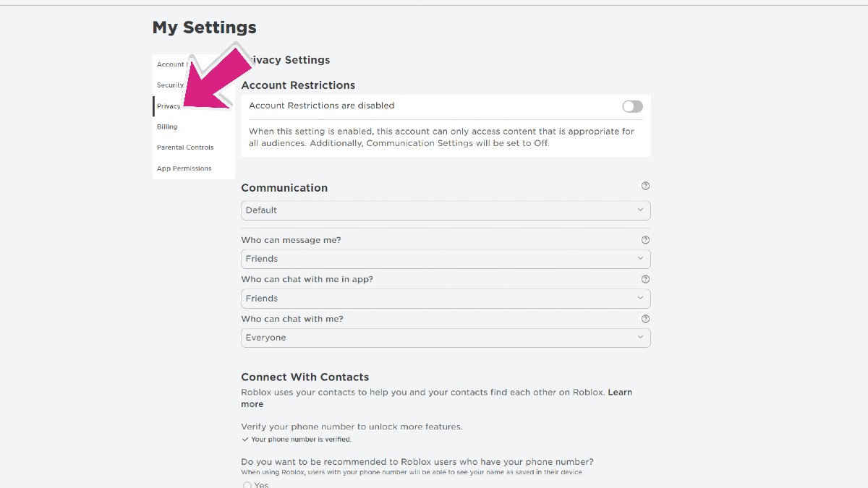Screen dimensions: 868x488
Task: Click help icon for "Who can chat with me in app?"
Action: click(645, 279)
